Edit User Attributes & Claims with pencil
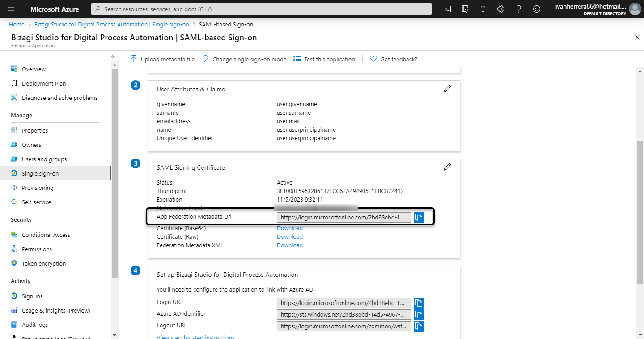The width and height of the screenshot is (644, 339). 447,89
